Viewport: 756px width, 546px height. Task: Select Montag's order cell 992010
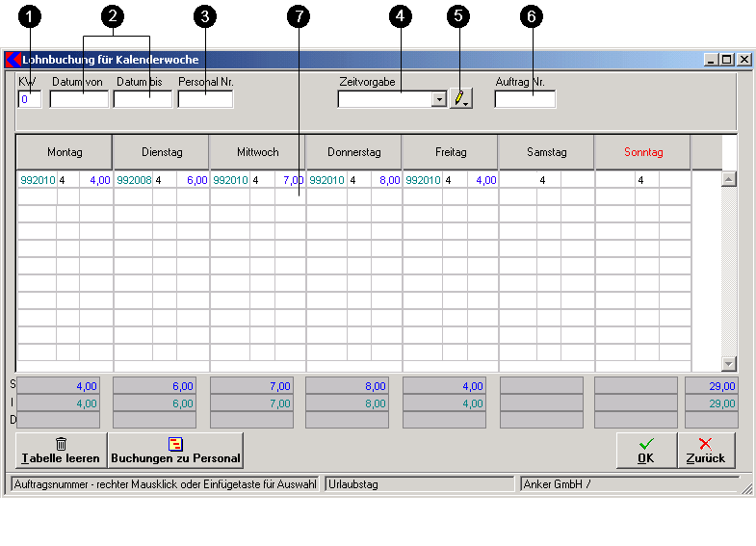(x=38, y=180)
